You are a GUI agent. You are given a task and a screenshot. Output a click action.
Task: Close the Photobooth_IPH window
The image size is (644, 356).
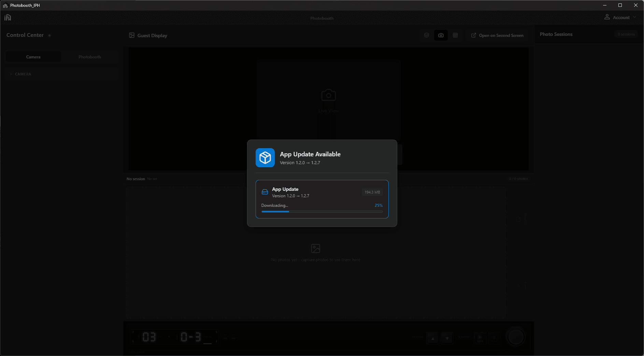click(x=636, y=5)
